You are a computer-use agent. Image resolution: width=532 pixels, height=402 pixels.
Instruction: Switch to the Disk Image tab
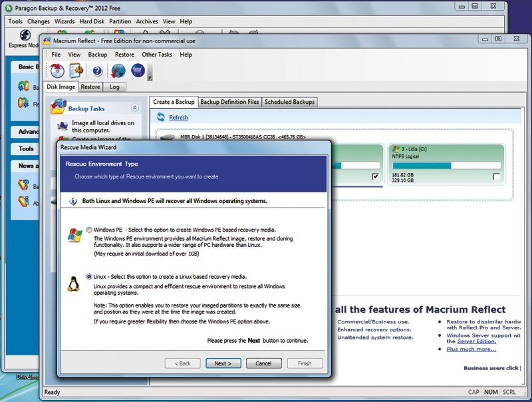(61, 87)
